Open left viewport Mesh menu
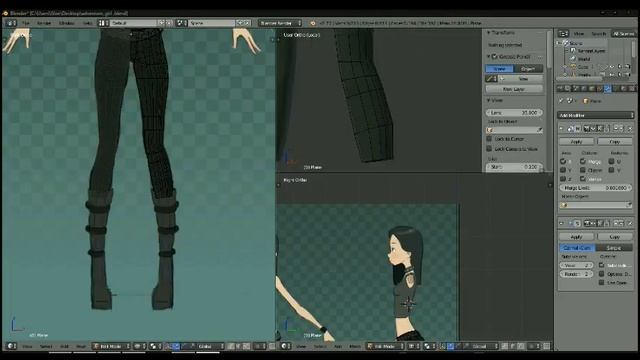 click(81, 346)
